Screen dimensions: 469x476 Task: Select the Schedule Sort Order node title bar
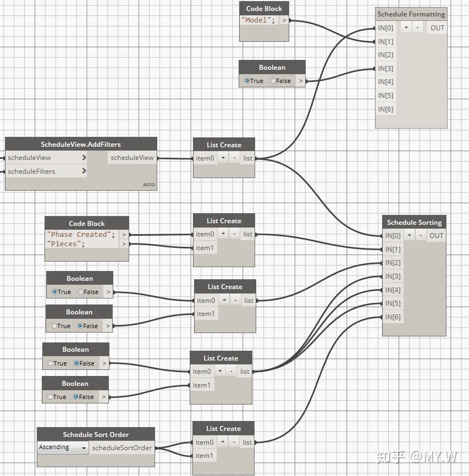click(96, 434)
